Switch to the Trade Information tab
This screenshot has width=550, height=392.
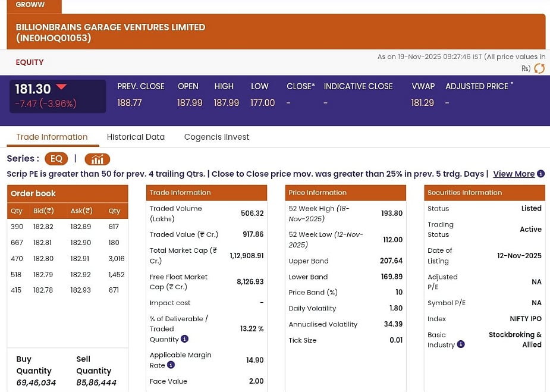52,137
